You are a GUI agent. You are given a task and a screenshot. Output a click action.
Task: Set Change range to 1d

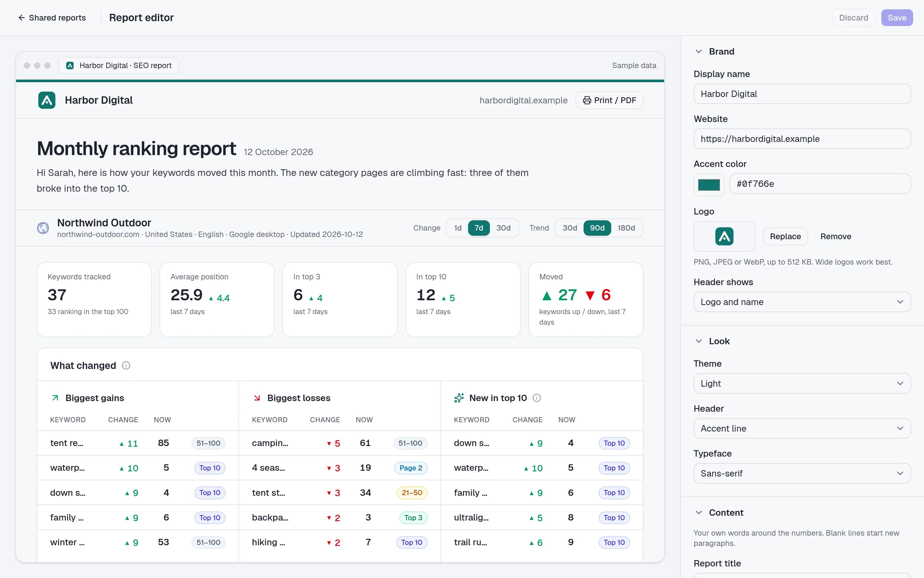tap(458, 228)
